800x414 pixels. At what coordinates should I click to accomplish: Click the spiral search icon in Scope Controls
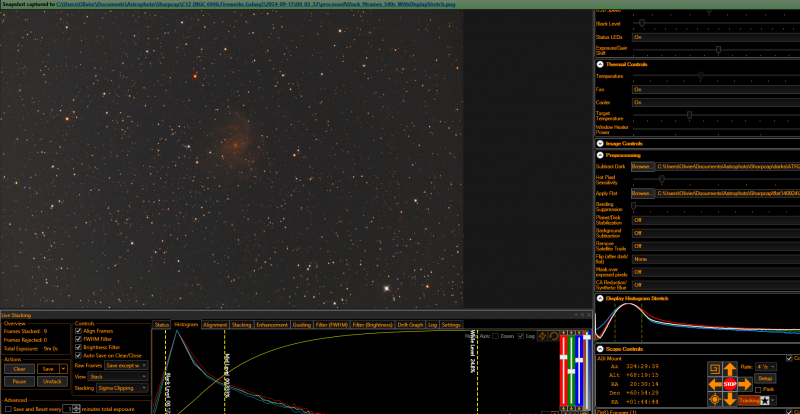pyautogui.click(x=714, y=369)
